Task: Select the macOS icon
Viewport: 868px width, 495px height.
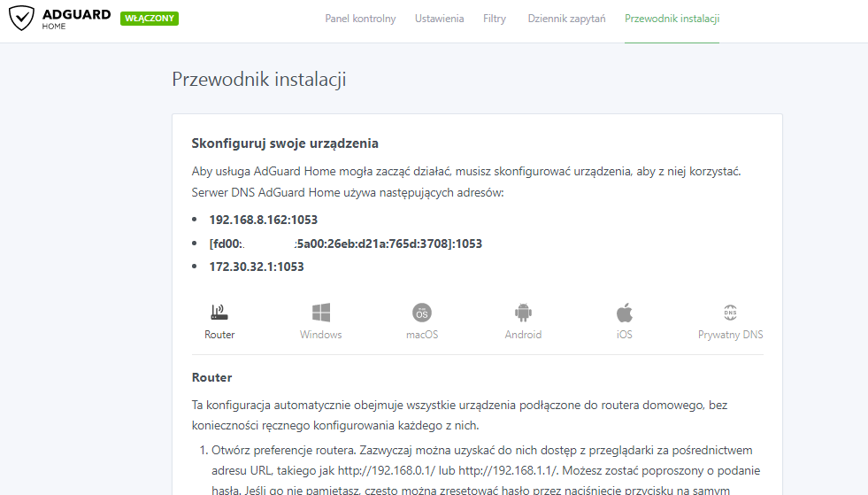Action: click(422, 313)
